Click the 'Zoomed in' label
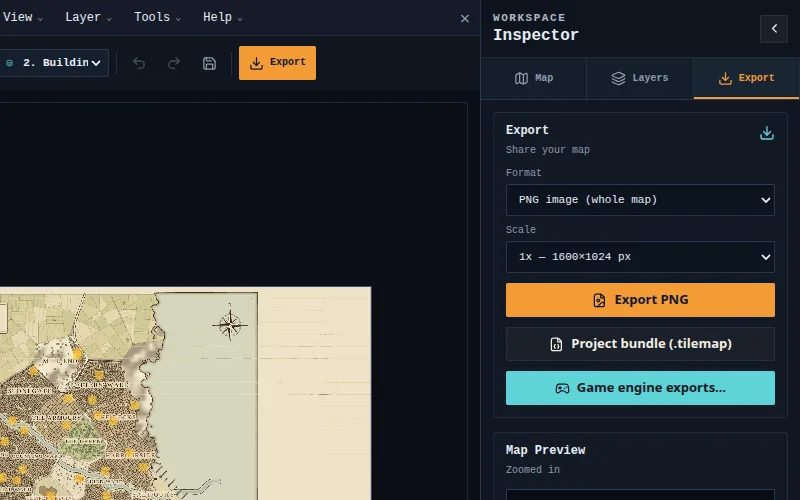 pos(533,469)
